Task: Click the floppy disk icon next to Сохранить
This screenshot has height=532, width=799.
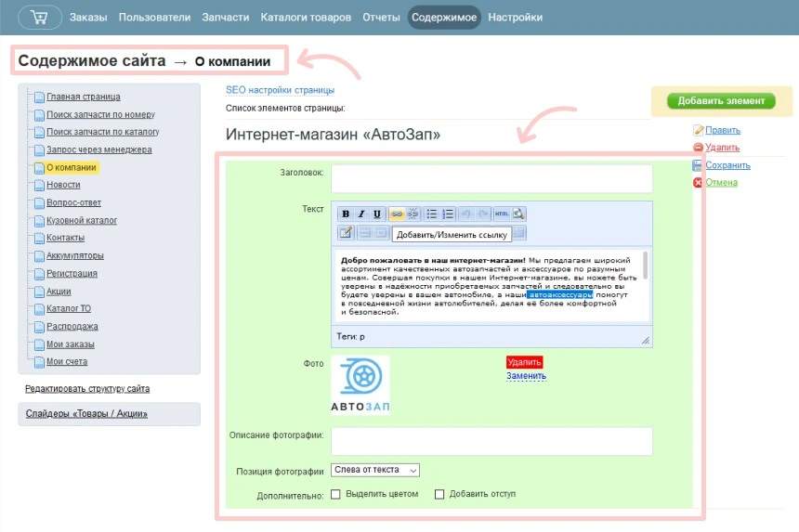Action: click(698, 165)
